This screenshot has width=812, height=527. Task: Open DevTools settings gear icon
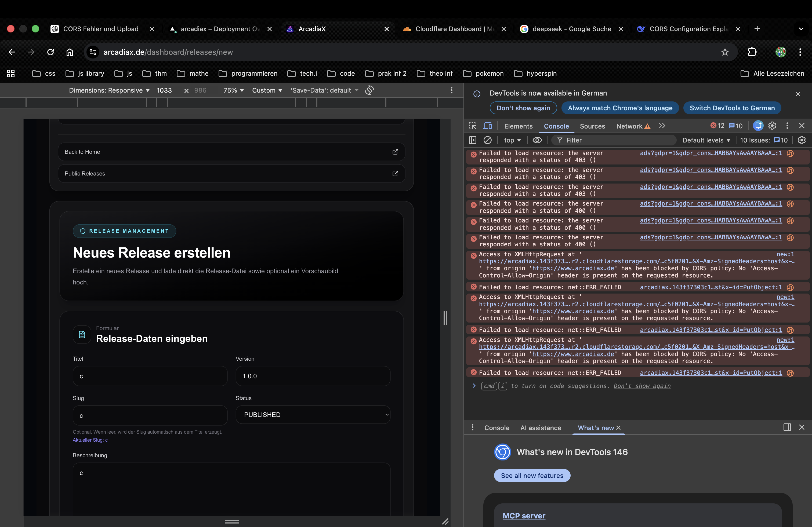tap(772, 126)
